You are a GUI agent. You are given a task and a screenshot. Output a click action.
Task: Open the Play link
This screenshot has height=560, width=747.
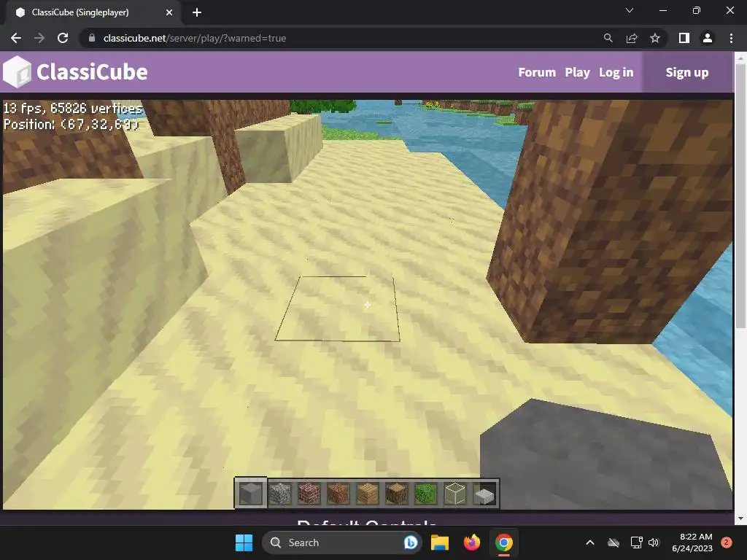pyautogui.click(x=578, y=72)
